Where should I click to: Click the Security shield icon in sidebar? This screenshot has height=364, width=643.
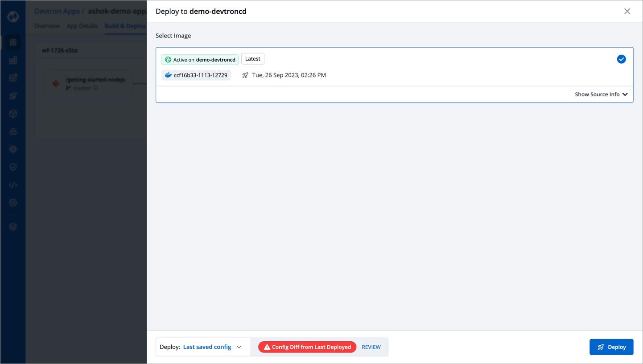tap(13, 167)
